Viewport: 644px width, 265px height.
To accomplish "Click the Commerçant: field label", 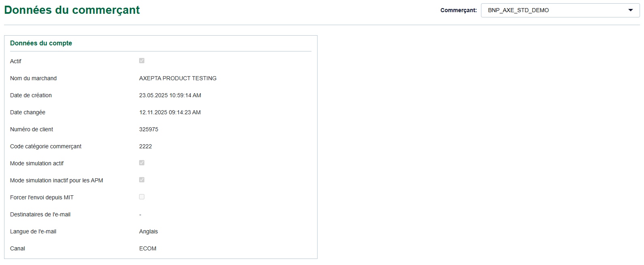I will coord(458,10).
